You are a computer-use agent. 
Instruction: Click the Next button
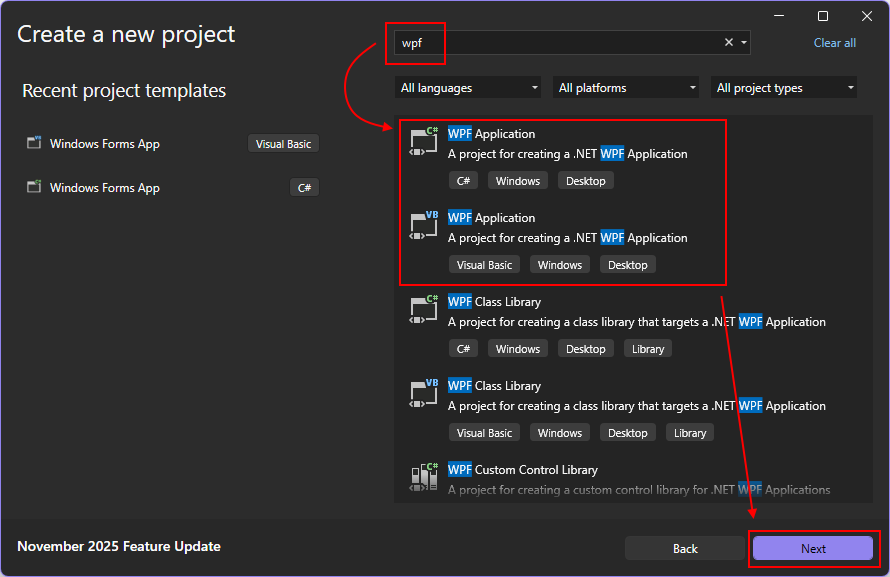click(812, 548)
